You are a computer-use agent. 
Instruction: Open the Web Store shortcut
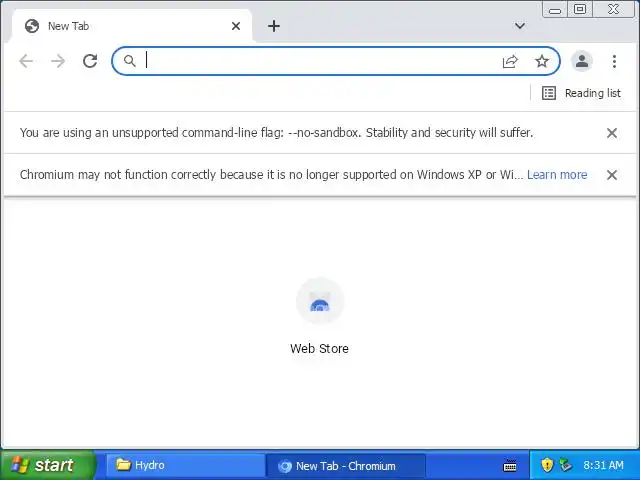coord(320,316)
